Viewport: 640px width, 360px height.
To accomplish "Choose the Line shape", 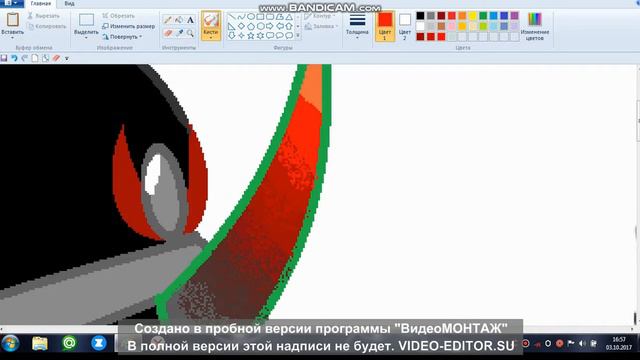I will [x=231, y=17].
